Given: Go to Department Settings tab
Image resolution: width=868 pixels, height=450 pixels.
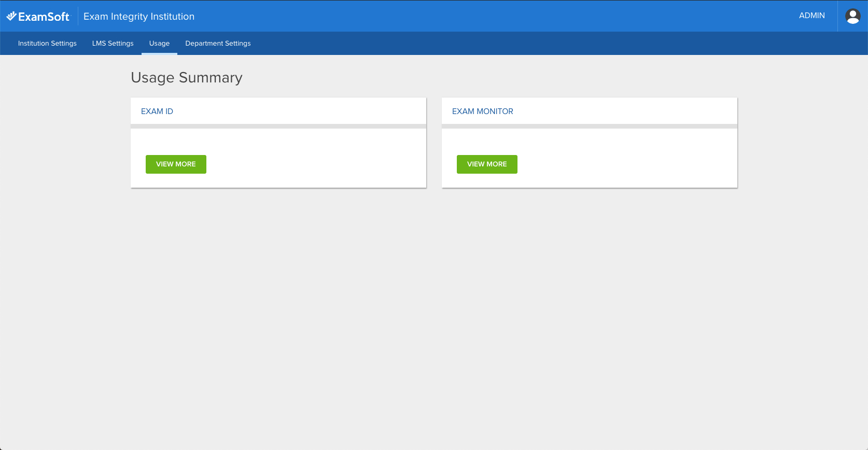Looking at the screenshot, I should pos(218,44).
